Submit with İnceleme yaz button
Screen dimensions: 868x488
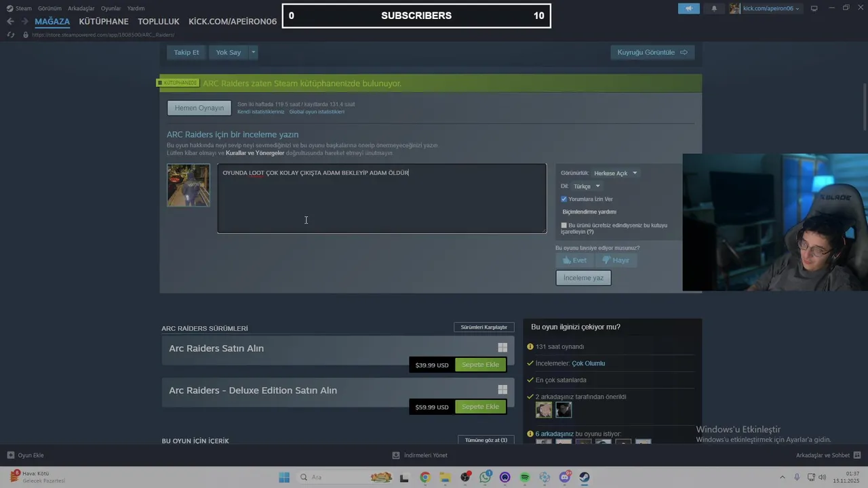(583, 278)
